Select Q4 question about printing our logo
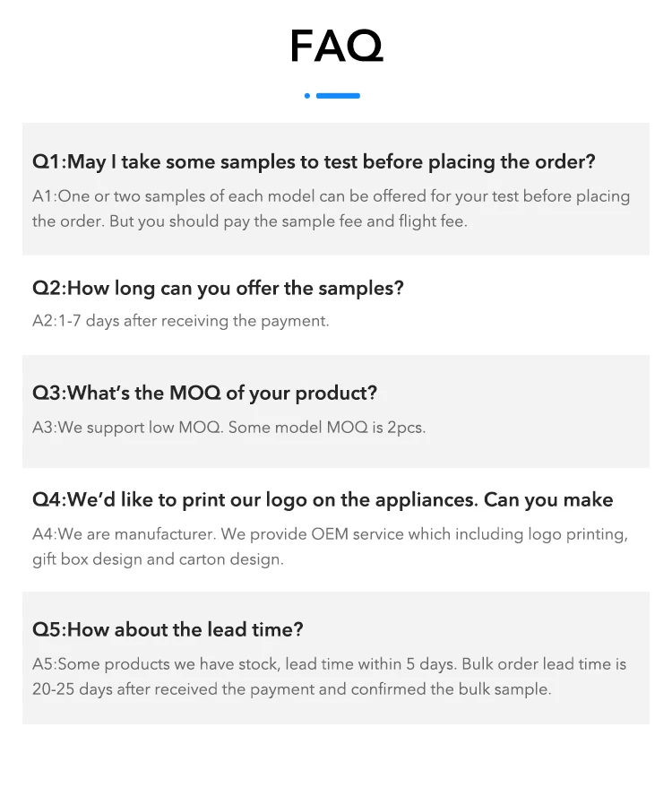 323,500
